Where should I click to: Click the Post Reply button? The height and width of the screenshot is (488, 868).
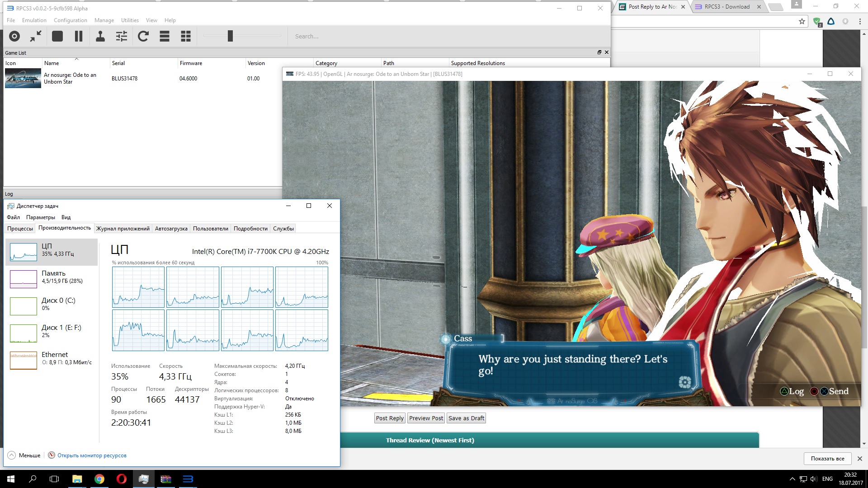point(390,418)
